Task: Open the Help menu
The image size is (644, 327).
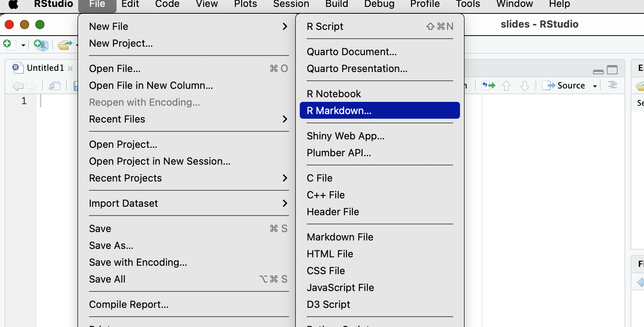Action: coord(559,4)
